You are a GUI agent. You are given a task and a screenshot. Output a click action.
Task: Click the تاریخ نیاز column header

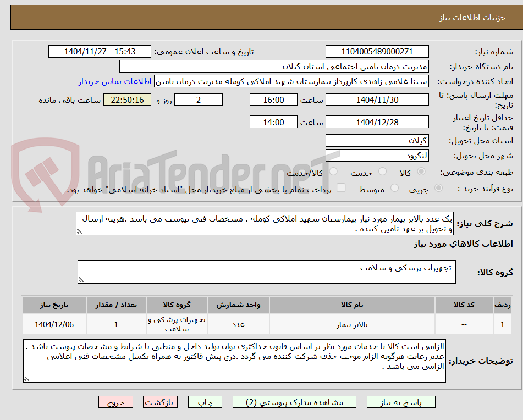(x=54, y=305)
